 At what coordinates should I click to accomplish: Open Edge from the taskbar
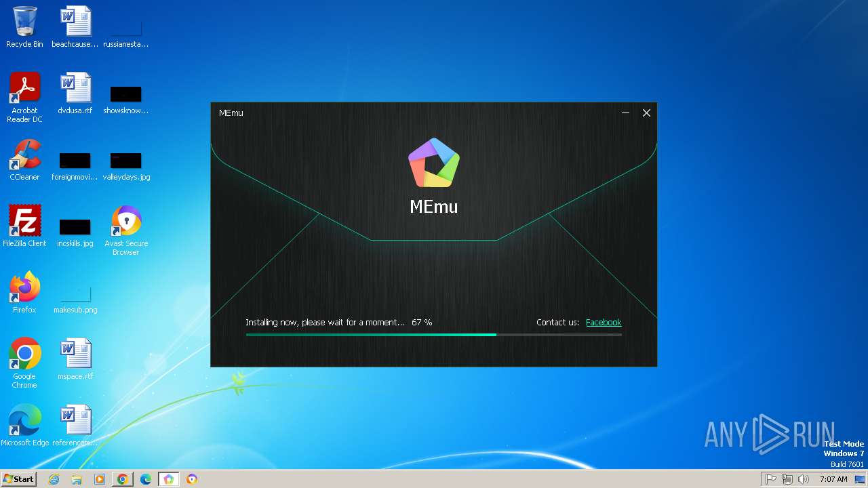coord(146,479)
